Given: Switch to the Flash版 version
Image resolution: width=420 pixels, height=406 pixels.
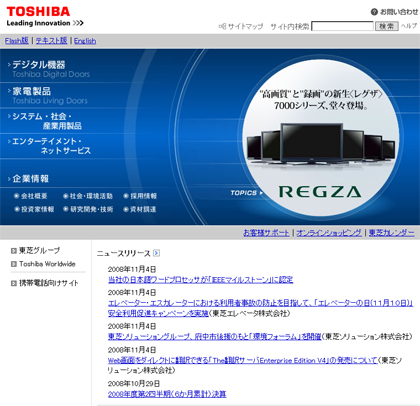Looking at the screenshot, I should (17, 41).
